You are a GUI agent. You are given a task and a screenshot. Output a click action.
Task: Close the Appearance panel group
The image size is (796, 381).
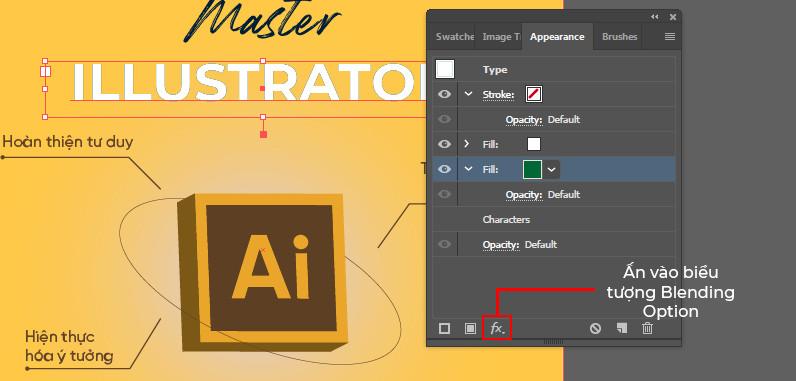click(673, 17)
